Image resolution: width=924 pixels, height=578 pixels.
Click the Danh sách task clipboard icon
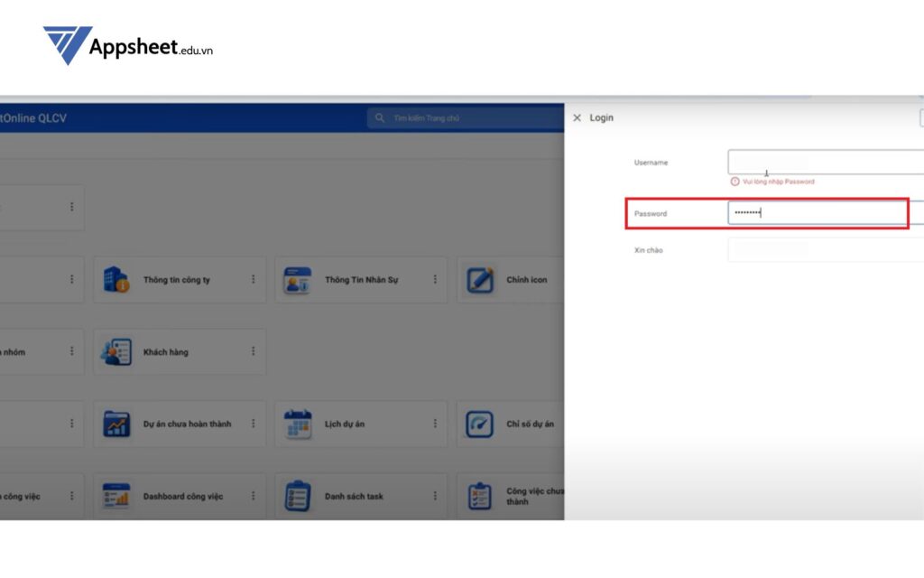pyautogui.click(x=298, y=496)
